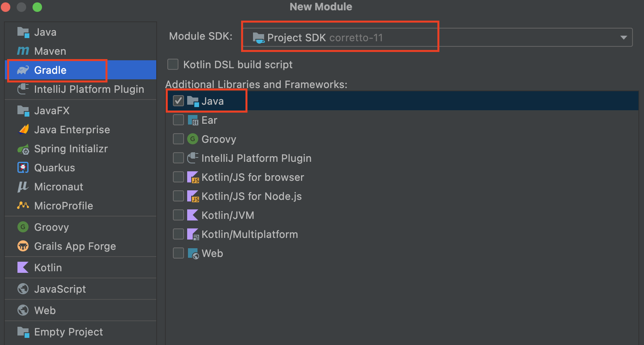The width and height of the screenshot is (644, 345).
Task: Select Maven module type
Action: (80, 51)
